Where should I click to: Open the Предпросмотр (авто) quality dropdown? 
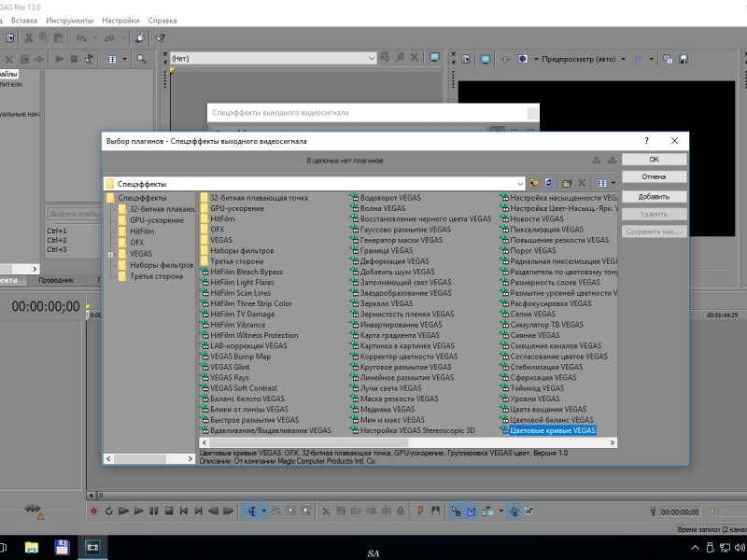tap(623, 59)
